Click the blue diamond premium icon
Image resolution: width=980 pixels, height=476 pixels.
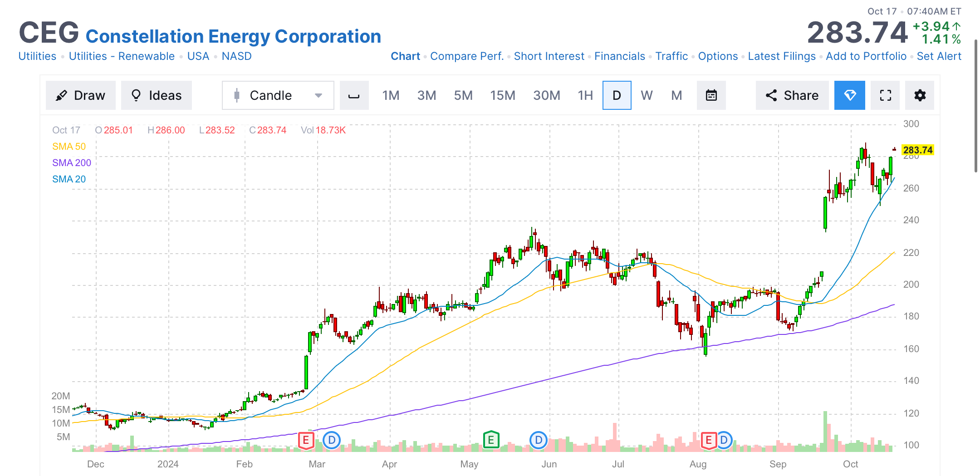849,95
